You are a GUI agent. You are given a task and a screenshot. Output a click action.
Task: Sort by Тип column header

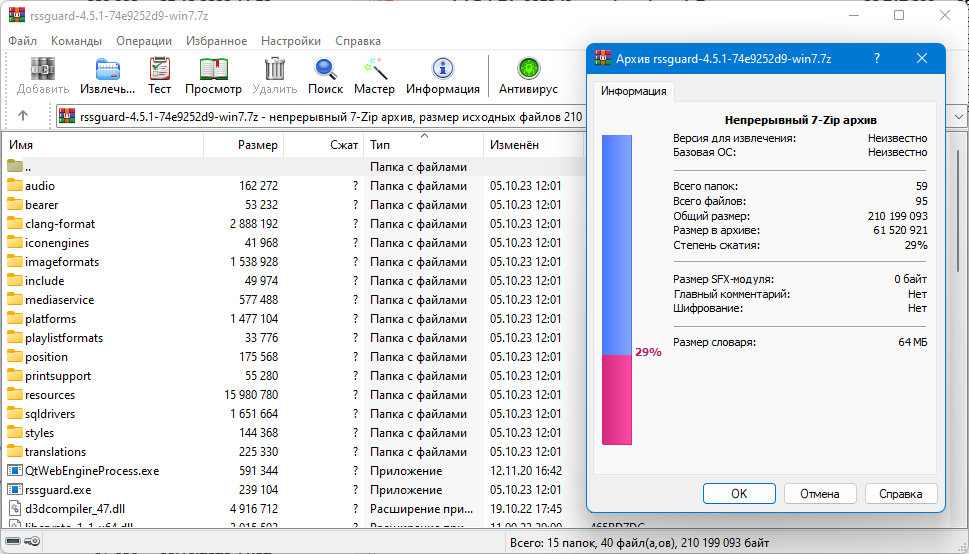pos(423,145)
